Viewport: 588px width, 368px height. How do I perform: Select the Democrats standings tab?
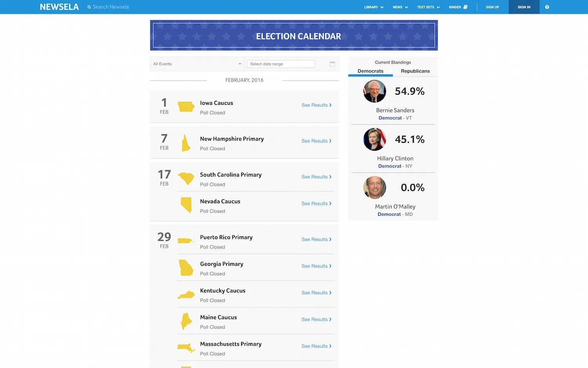click(370, 71)
